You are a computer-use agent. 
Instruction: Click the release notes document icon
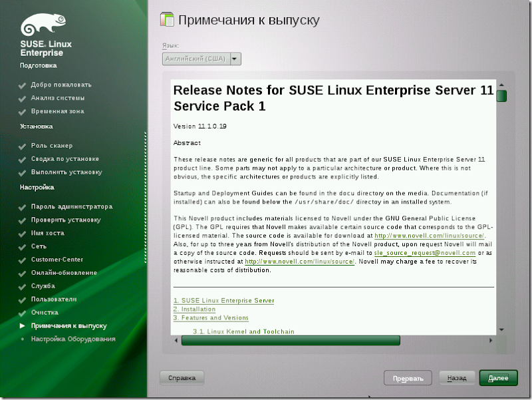point(167,19)
